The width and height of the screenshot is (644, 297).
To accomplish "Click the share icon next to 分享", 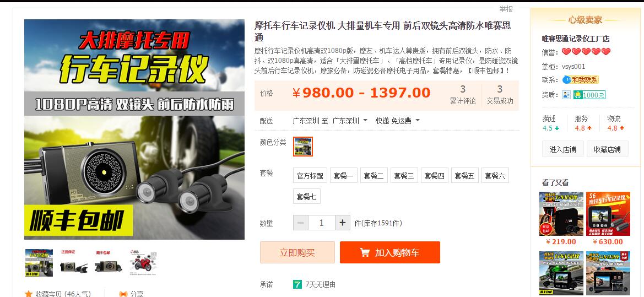I will (123, 294).
